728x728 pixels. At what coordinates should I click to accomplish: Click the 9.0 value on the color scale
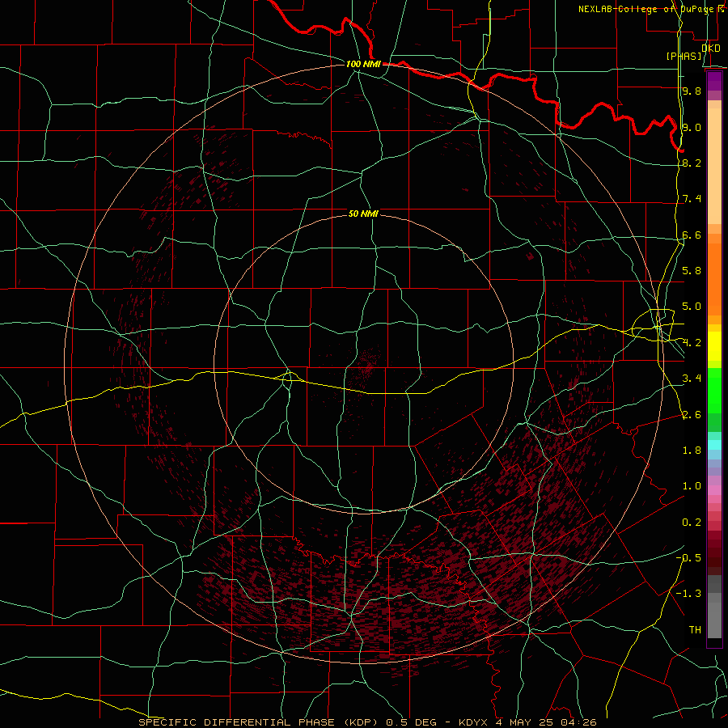point(692,127)
